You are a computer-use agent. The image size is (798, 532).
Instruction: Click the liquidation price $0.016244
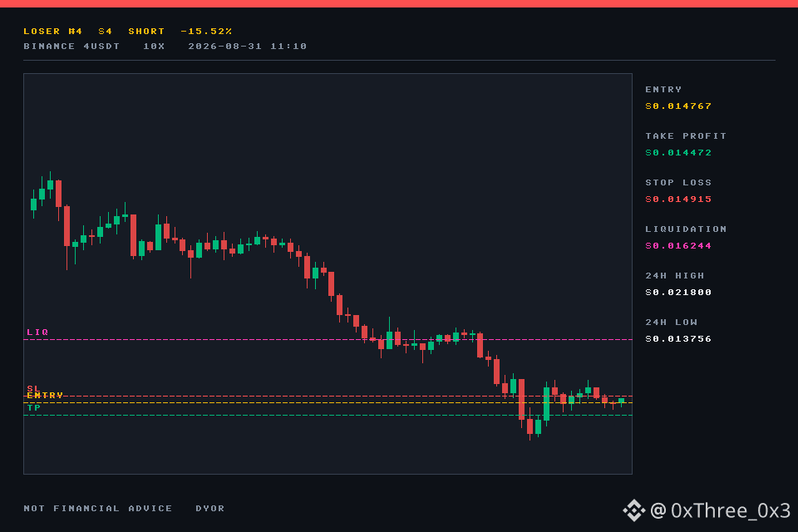point(678,246)
